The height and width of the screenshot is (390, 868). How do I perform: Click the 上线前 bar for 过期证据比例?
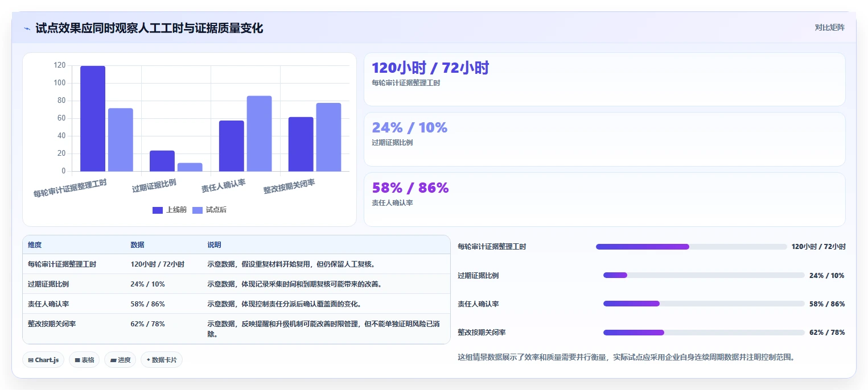click(x=162, y=161)
